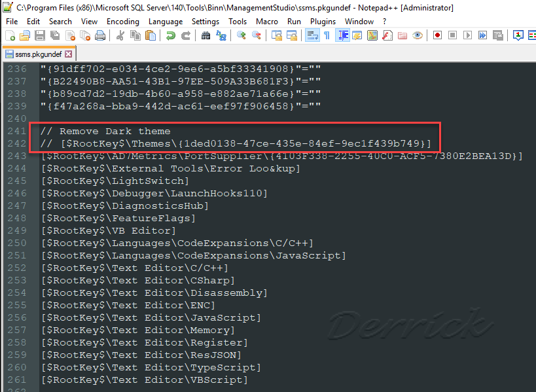Click the Print toolbar icon
The width and height of the screenshot is (536, 392).
point(99,36)
